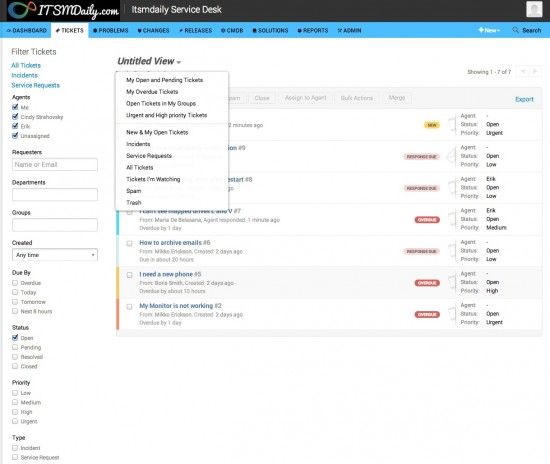
Task: Collapse the Untitled View dropdown
Action: [x=149, y=61]
